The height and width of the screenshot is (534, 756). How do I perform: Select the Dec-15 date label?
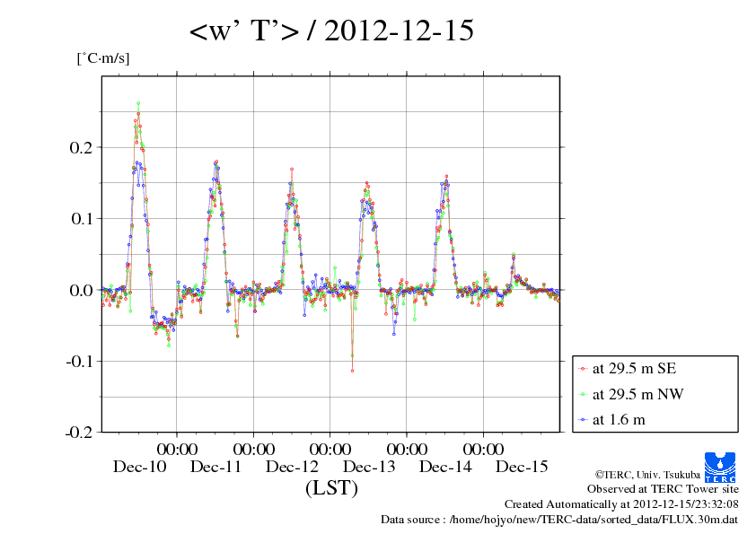522,467
